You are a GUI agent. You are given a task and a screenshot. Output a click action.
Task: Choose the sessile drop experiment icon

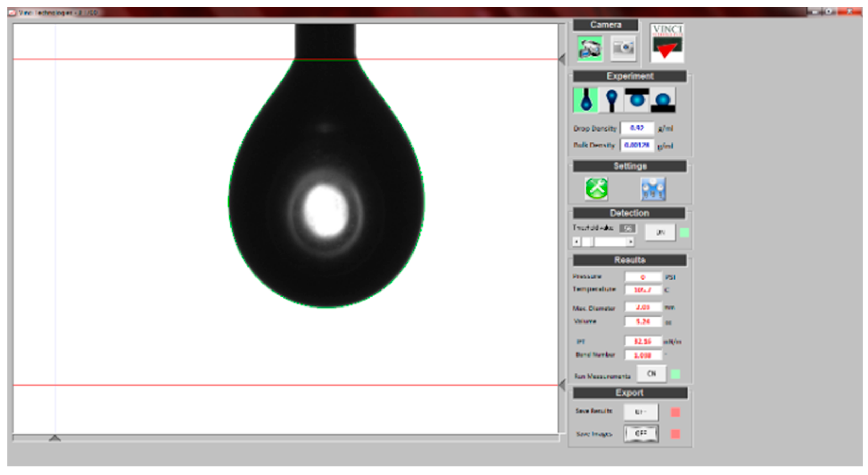(x=663, y=100)
